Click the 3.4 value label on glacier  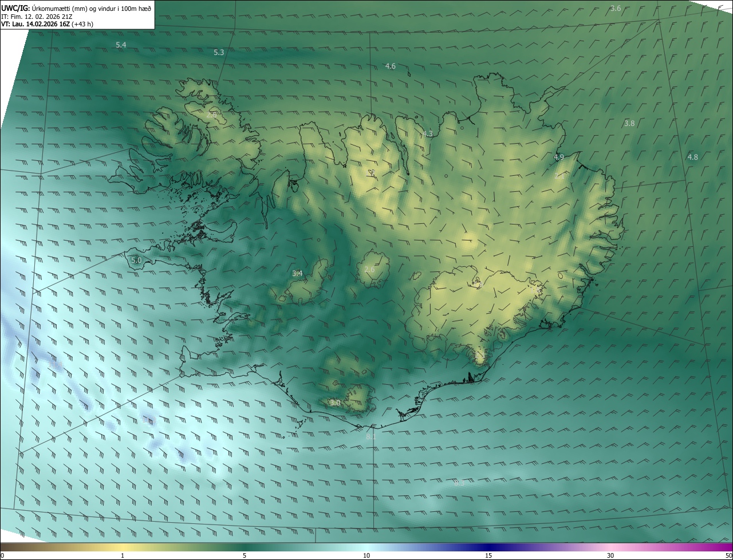[x=297, y=274]
